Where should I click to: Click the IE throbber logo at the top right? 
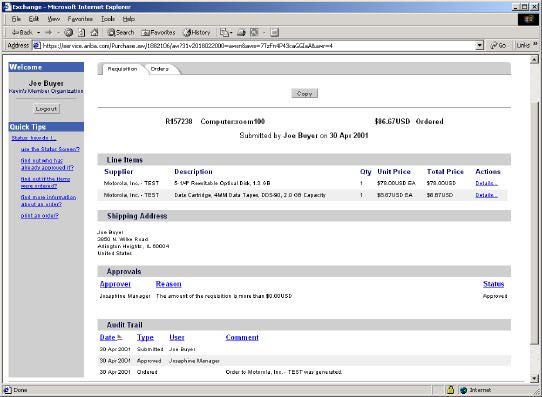[528, 19]
